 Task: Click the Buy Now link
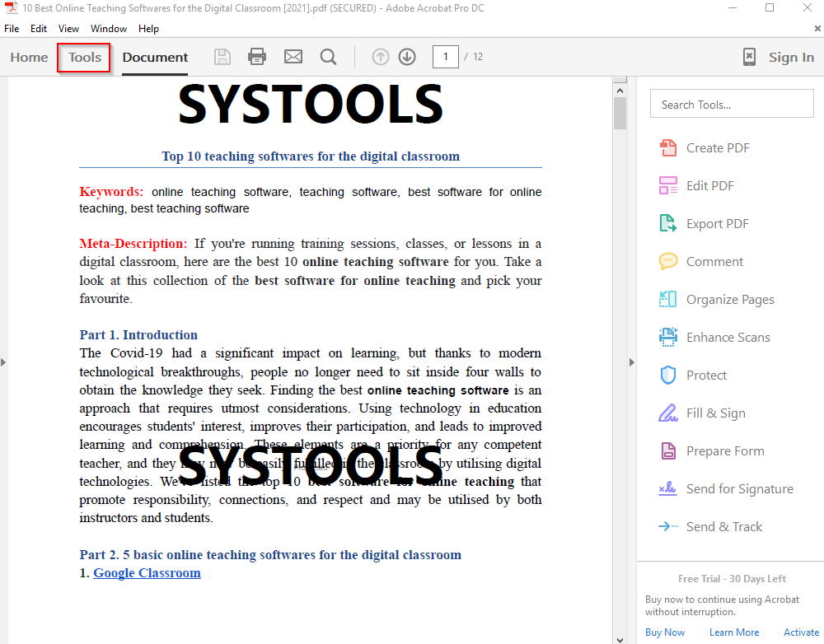665,632
